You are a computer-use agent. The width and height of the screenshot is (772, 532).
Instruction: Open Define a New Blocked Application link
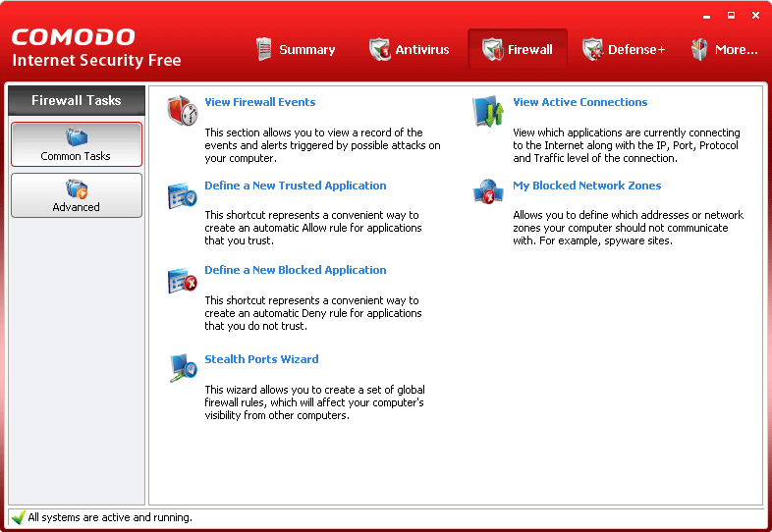296,270
